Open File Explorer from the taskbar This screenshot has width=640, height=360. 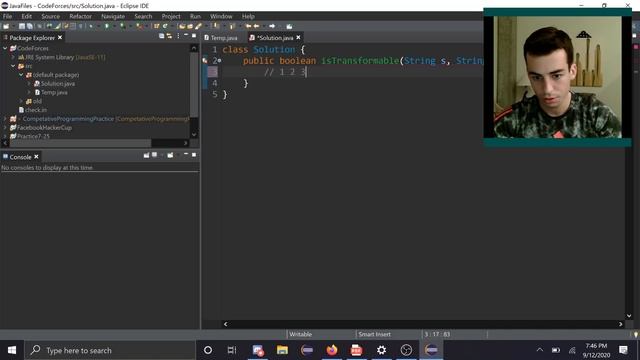(282, 350)
